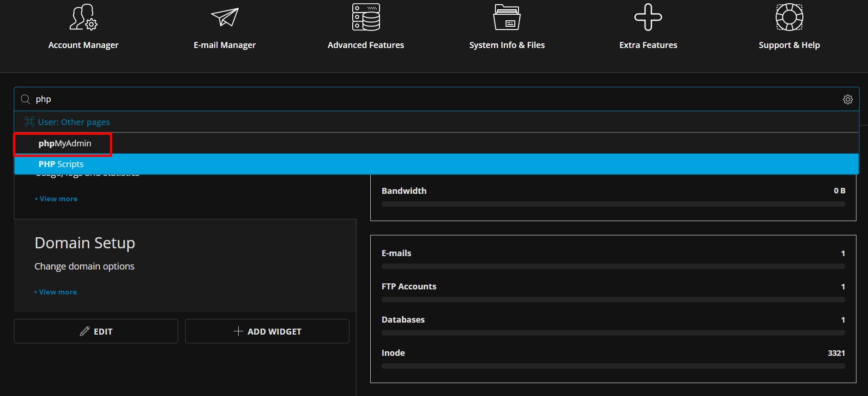Click the System Info & Files folder icon
The image size is (868, 396).
(507, 18)
